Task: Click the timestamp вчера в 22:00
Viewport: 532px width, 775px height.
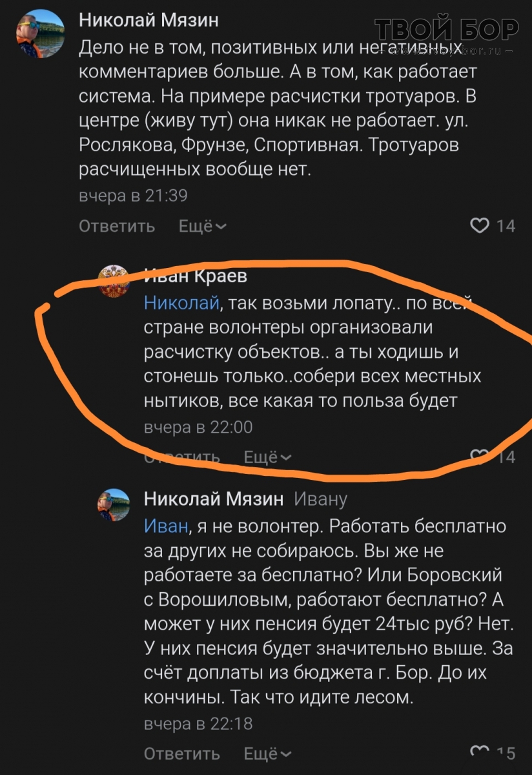Action: click(x=198, y=427)
